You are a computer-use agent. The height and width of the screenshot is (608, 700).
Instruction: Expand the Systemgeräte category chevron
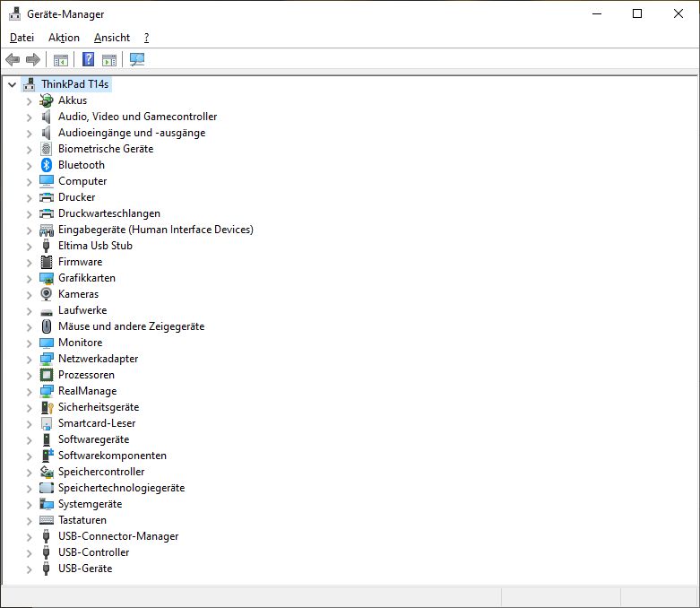29,504
